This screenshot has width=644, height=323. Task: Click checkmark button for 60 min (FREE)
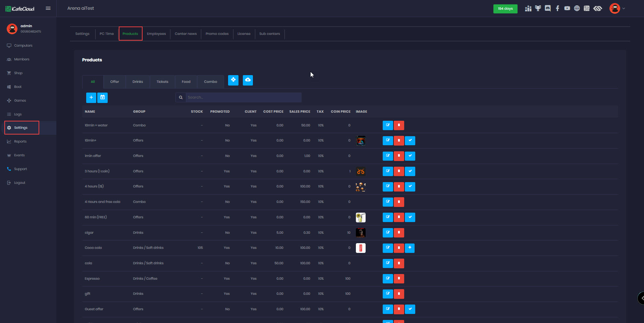pyautogui.click(x=410, y=217)
